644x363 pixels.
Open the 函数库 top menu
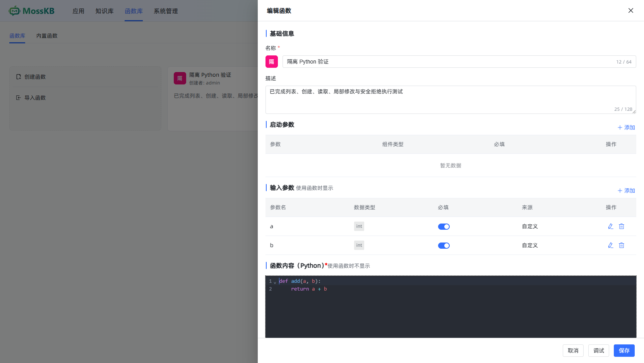click(134, 11)
